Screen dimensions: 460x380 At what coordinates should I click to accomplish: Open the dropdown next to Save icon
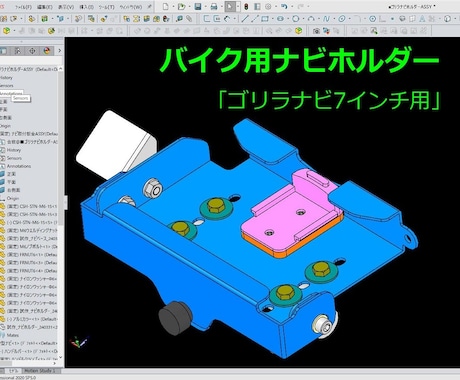pyautogui.click(x=205, y=6)
